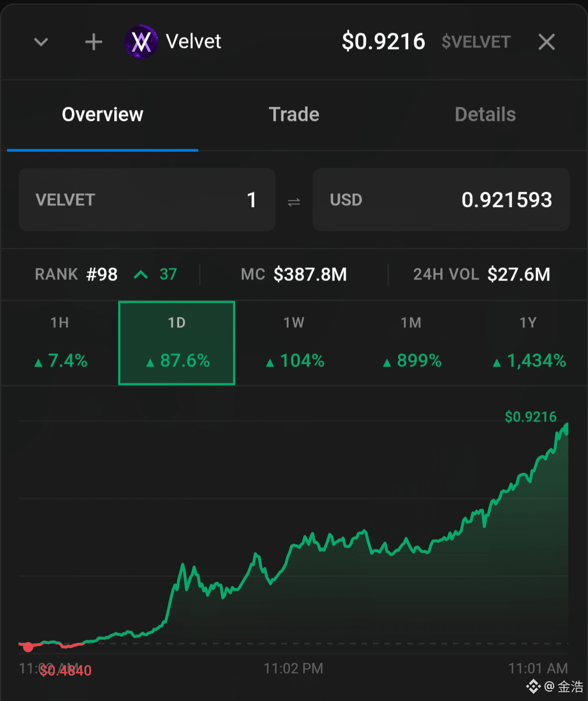The image size is (588, 701).
Task: Close the Velvet panel with X
Action: click(x=546, y=42)
